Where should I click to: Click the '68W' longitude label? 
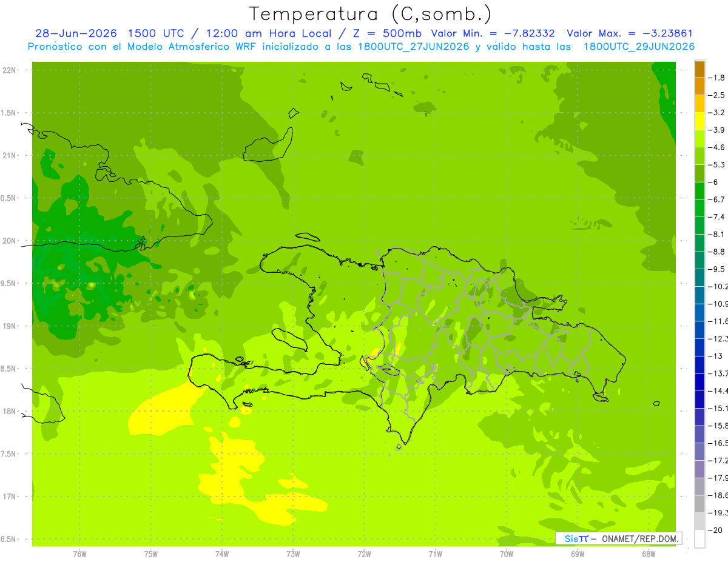pos(649,554)
